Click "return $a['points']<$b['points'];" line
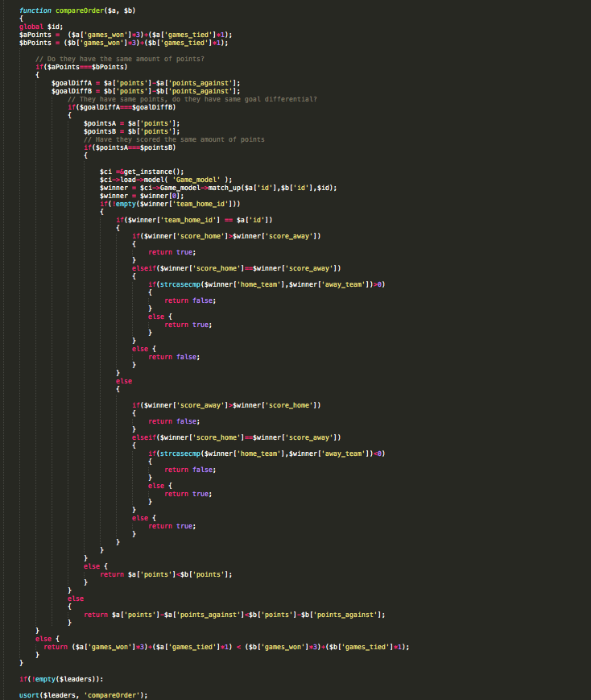 (166, 574)
